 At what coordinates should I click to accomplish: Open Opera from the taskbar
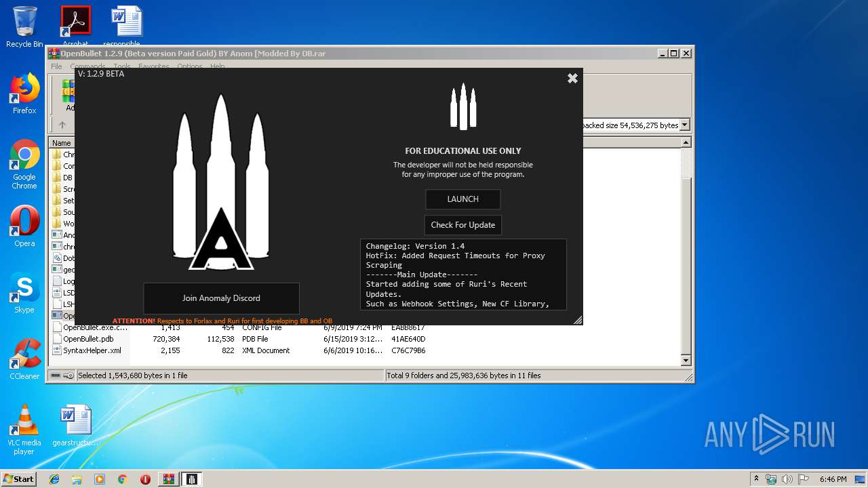[x=145, y=479]
